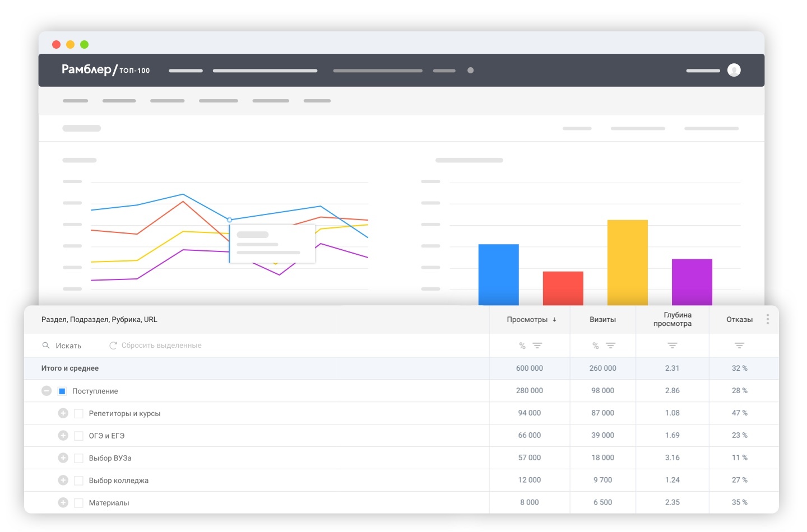Open the filter for Визиты column
The image size is (807, 532).
tap(610, 346)
